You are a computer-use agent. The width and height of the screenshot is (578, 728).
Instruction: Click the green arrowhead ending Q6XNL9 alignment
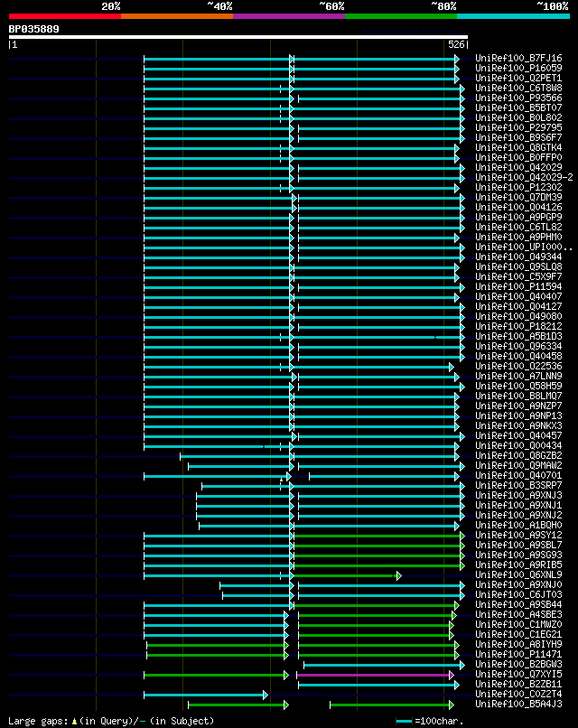coord(399,576)
